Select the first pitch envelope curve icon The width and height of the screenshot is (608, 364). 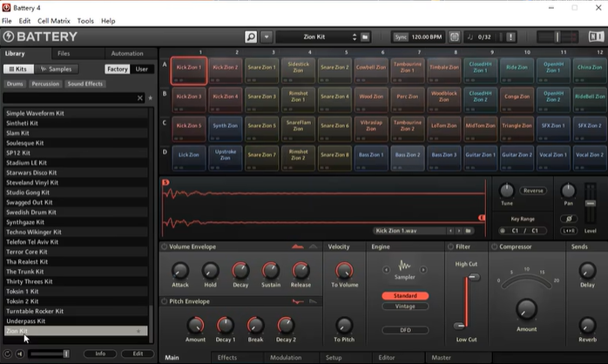tap(298, 301)
